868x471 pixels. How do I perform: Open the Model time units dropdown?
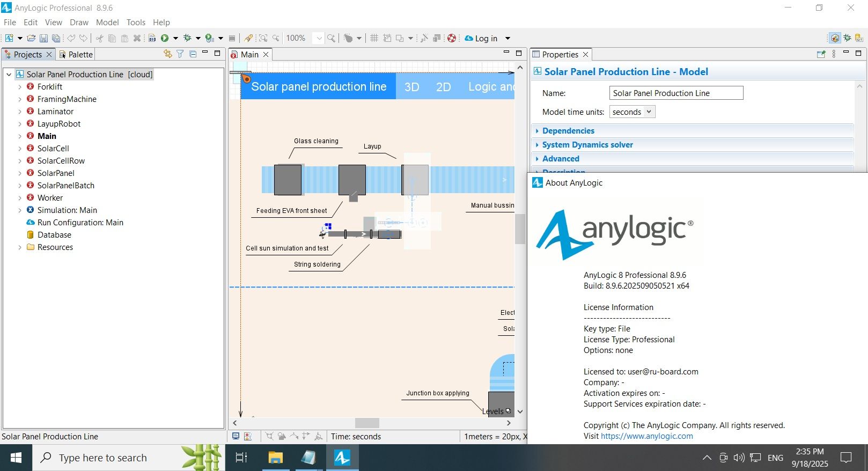(632, 112)
